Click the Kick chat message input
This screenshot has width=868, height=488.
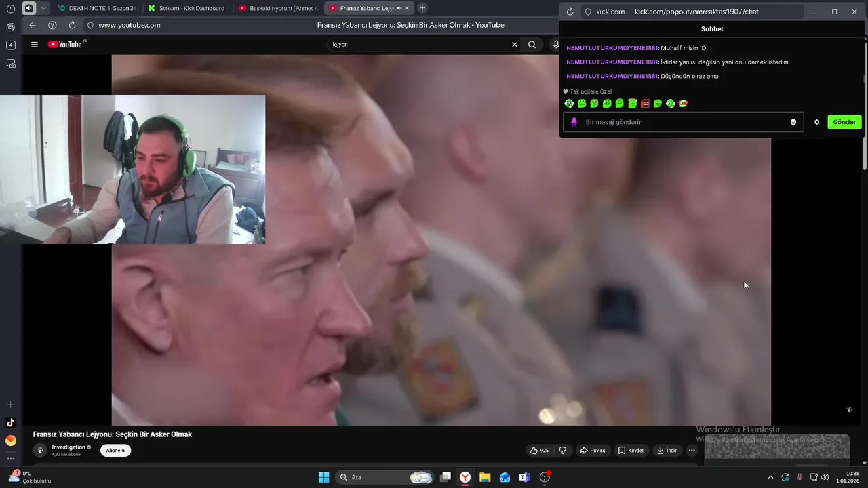click(x=684, y=122)
